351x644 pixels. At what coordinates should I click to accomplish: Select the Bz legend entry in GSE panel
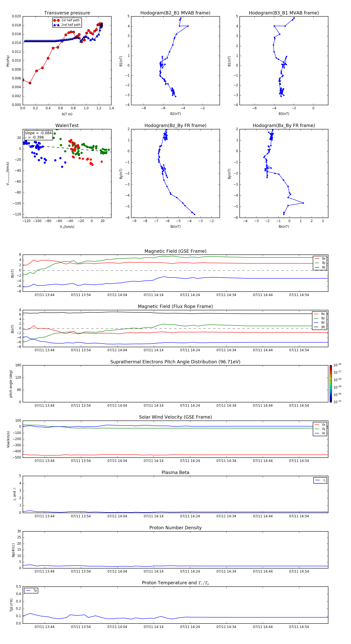click(320, 267)
